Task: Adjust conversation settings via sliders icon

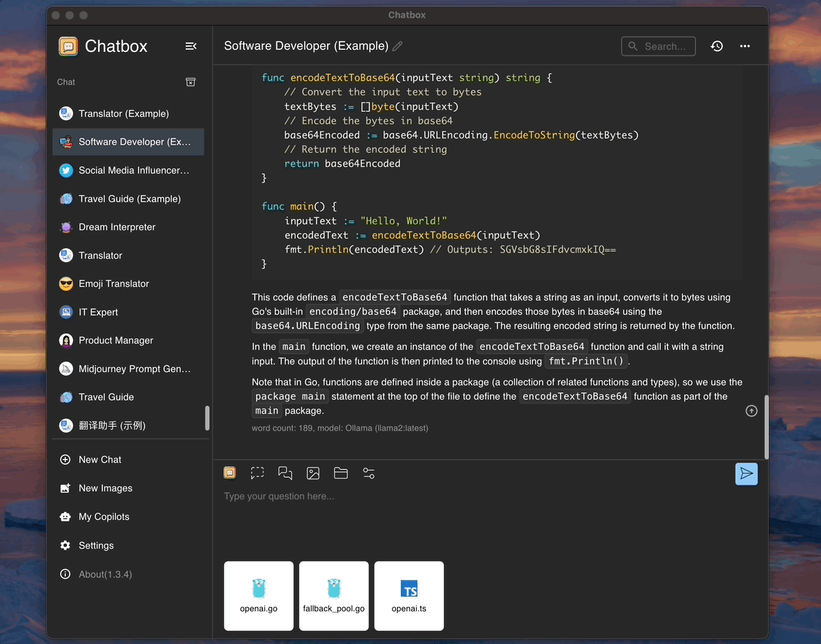Action: (x=368, y=473)
